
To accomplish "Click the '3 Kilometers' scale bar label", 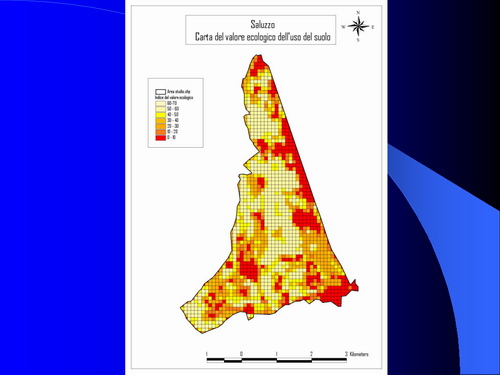I will tap(357, 354).
